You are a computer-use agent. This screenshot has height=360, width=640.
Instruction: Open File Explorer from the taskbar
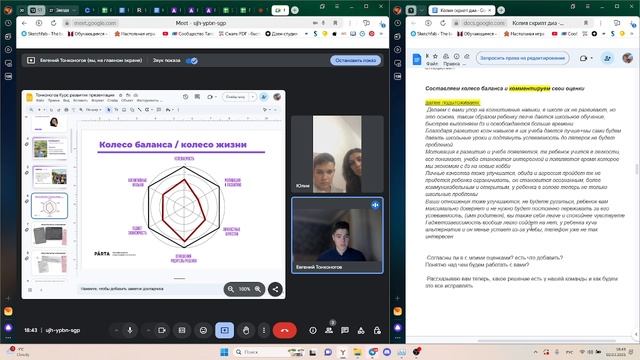[358, 352]
